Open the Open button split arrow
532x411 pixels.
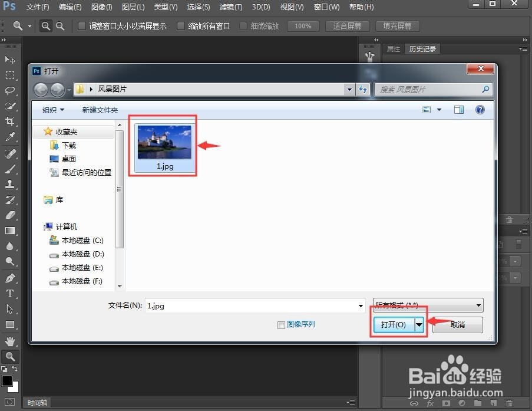[419, 325]
